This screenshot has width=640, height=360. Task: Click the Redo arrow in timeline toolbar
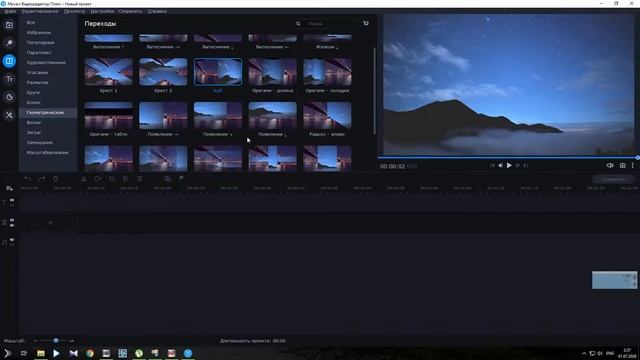point(42,179)
